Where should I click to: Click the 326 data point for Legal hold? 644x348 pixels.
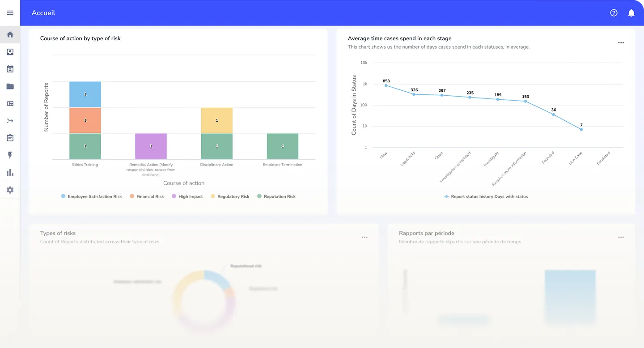[414, 94]
